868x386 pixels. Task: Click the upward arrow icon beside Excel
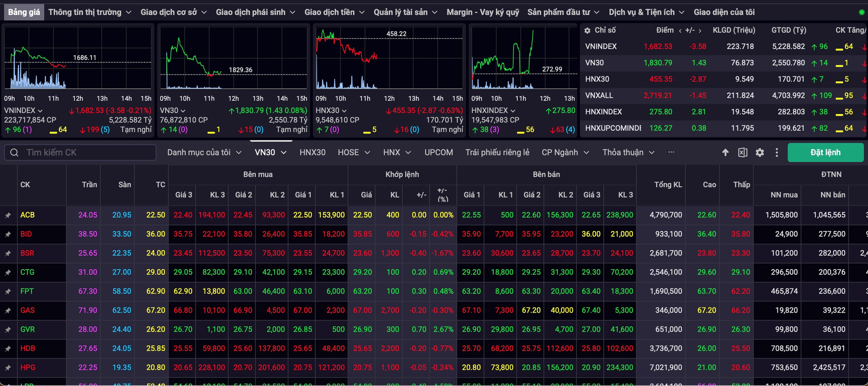click(725, 152)
